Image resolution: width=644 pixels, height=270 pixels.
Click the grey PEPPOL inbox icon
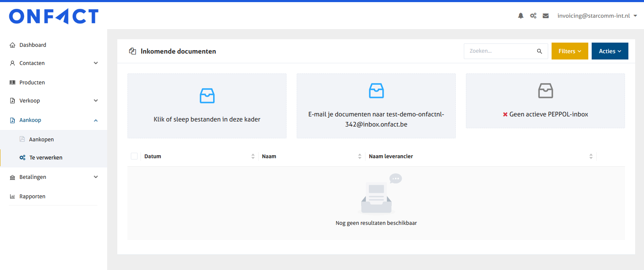click(x=545, y=90)
